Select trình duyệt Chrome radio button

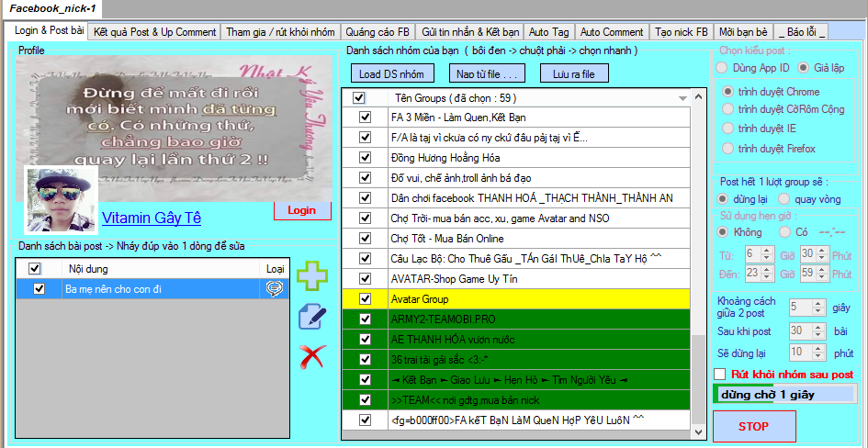click(728, 91)
